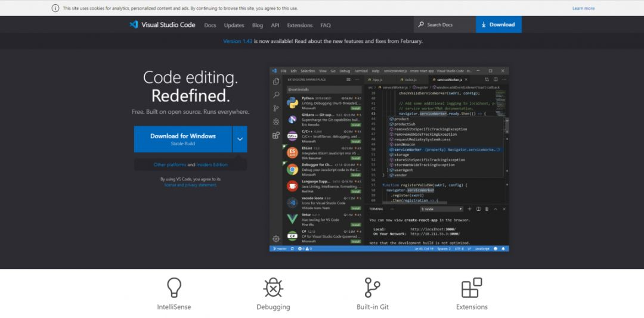This screenshot has height=318, width=644.
Task: Click the Extensions blocks icon in the features row
Action: tap(472, 288)
